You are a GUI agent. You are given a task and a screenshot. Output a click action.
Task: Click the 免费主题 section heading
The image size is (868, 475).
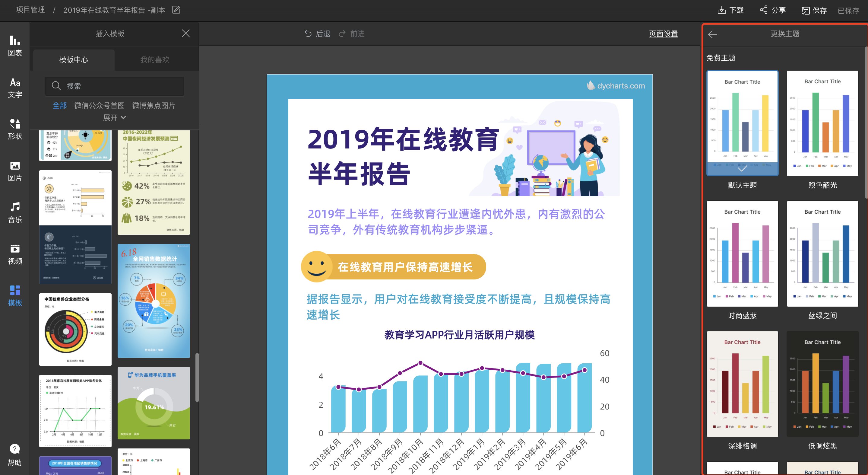click(721, 58)
